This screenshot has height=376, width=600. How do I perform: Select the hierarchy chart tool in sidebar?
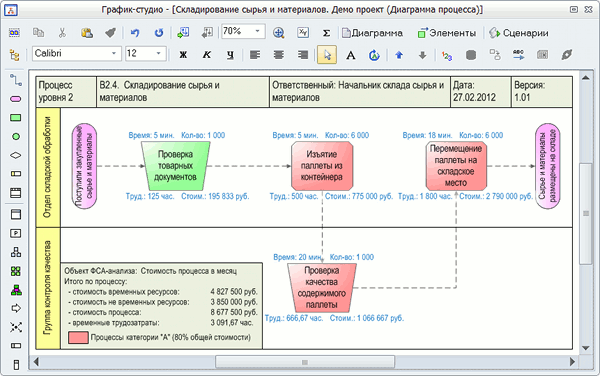point(16,252)
